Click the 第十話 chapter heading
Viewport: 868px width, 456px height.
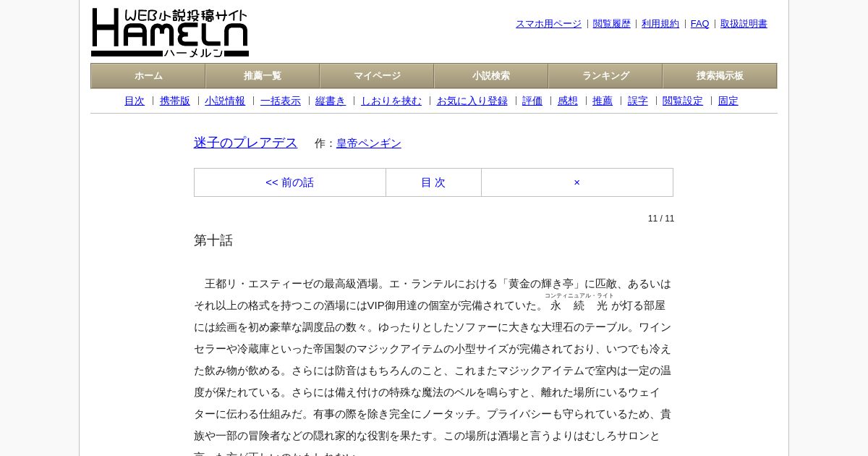point(213,240)
